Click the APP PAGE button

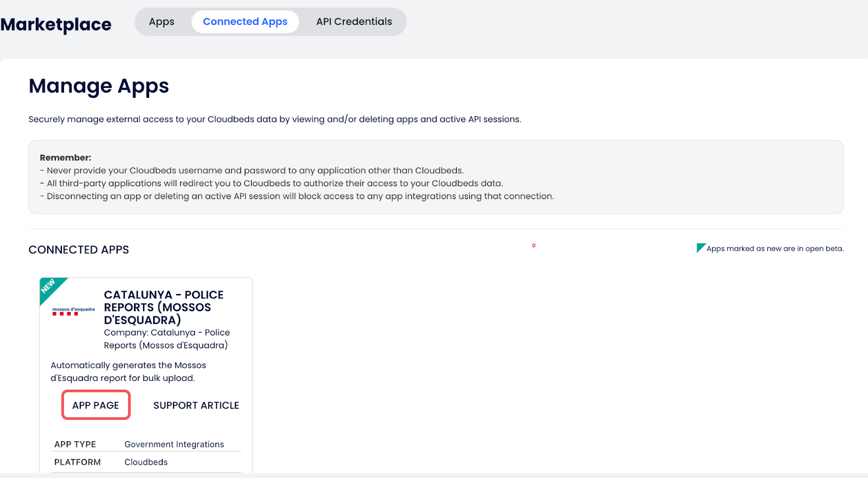coord(95,405)
